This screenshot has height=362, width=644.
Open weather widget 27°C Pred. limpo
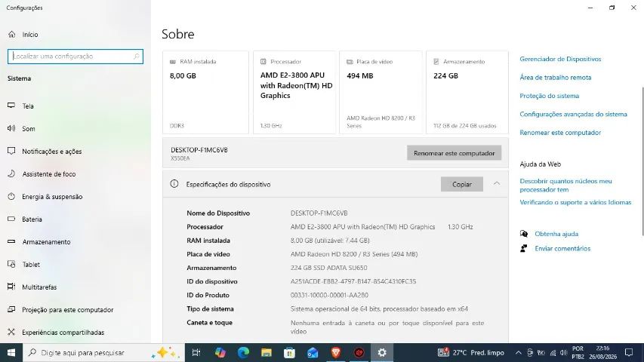coord(470,352)
